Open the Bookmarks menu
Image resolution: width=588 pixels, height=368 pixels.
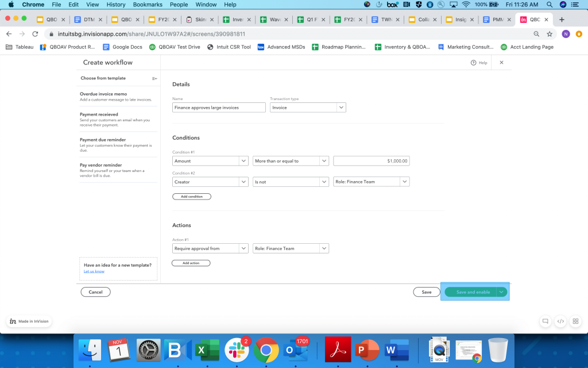148,5
